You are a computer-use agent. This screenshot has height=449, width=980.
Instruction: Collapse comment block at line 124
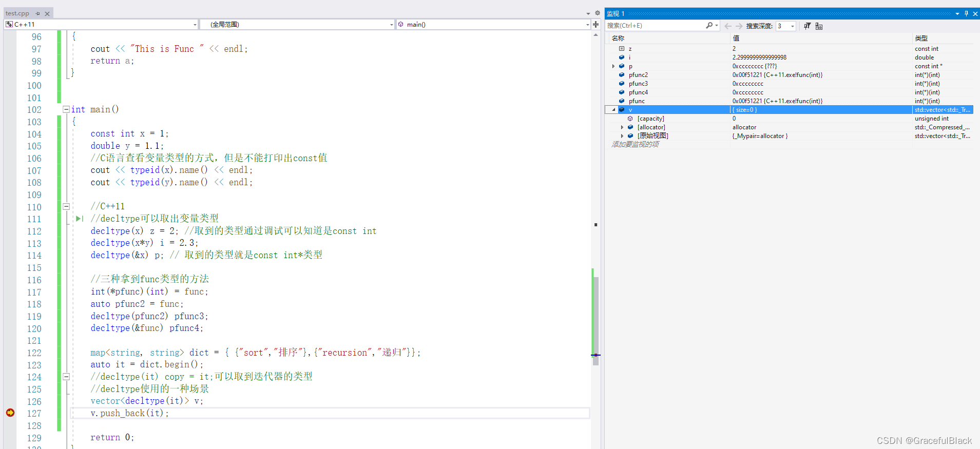coord(66,377)
